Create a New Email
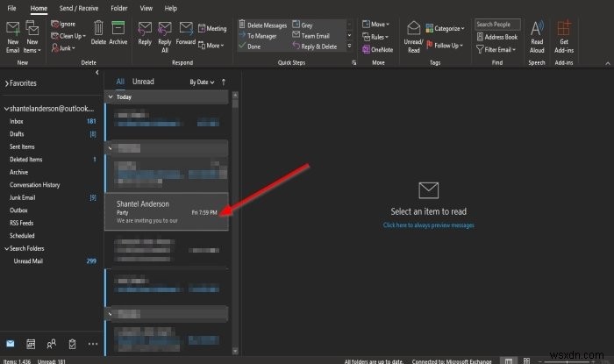Screen dimensions: 614x364 click(x=12, y=37)
